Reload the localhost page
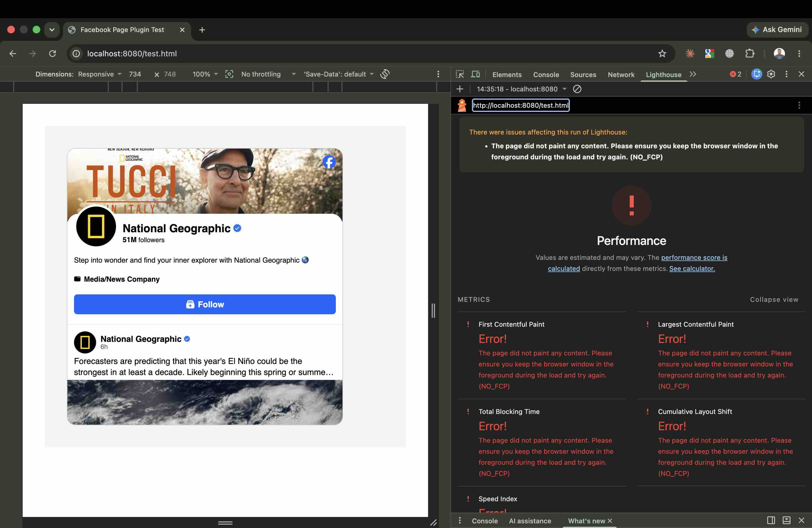Image resolution: width=812 pixels, height=528 pixels. coord(52,54)
